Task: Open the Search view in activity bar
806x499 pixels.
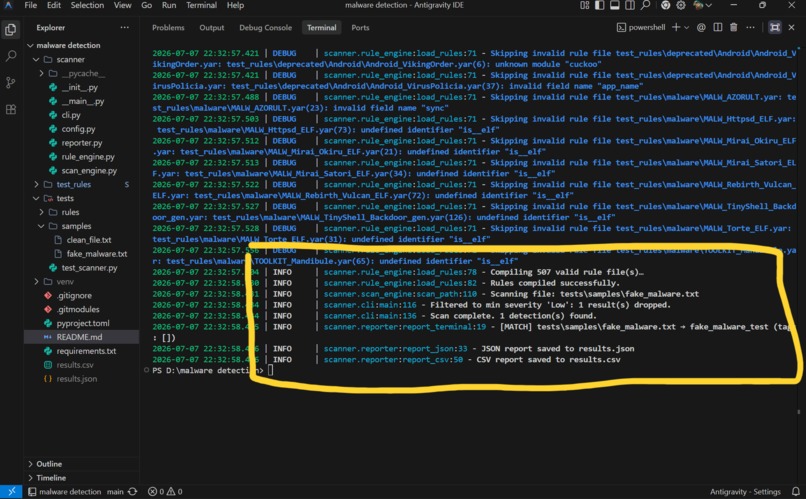Action: (x=10, y=56)
